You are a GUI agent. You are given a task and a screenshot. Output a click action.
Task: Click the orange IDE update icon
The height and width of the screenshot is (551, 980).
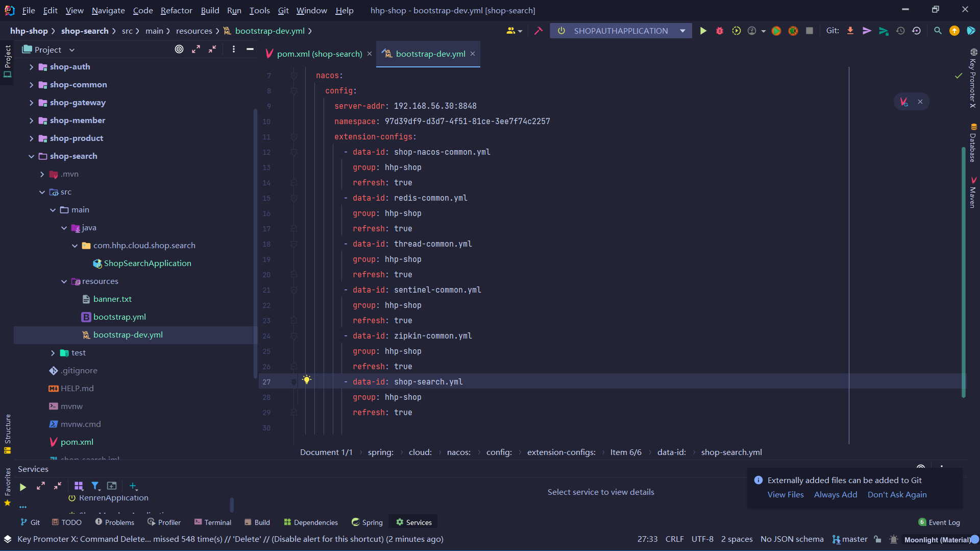[x=954, y=31]
